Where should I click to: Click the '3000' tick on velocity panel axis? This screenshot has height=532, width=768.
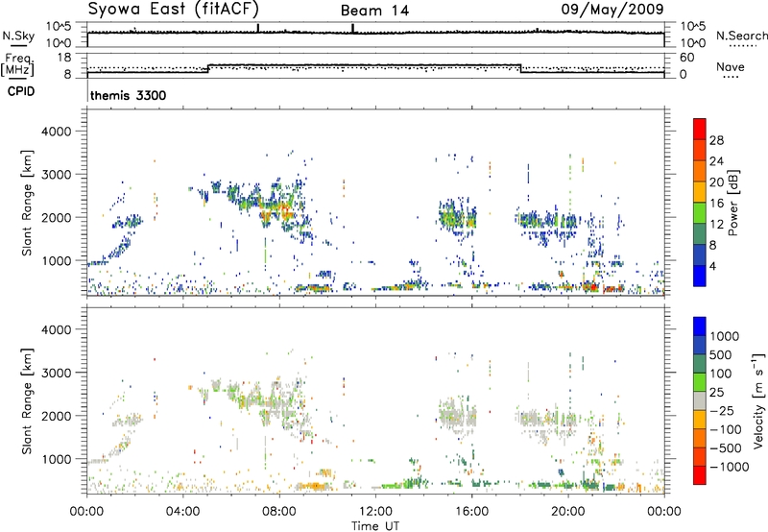(57, 373)
